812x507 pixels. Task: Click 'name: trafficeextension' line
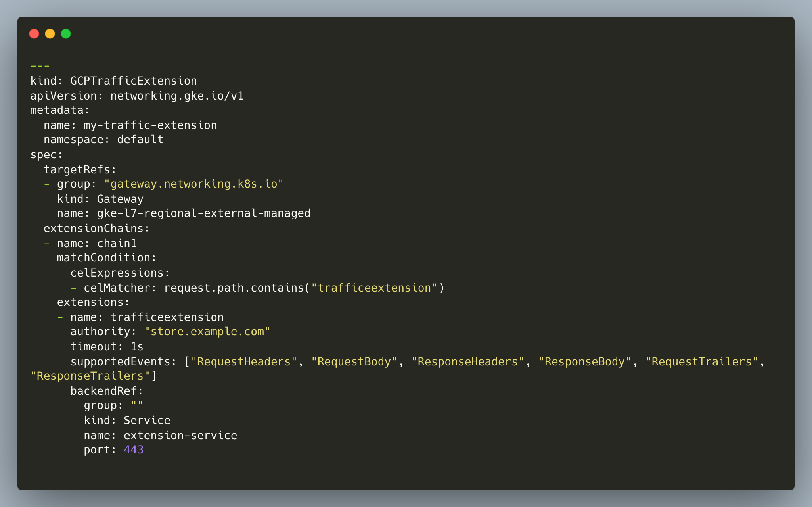point(147,317)
